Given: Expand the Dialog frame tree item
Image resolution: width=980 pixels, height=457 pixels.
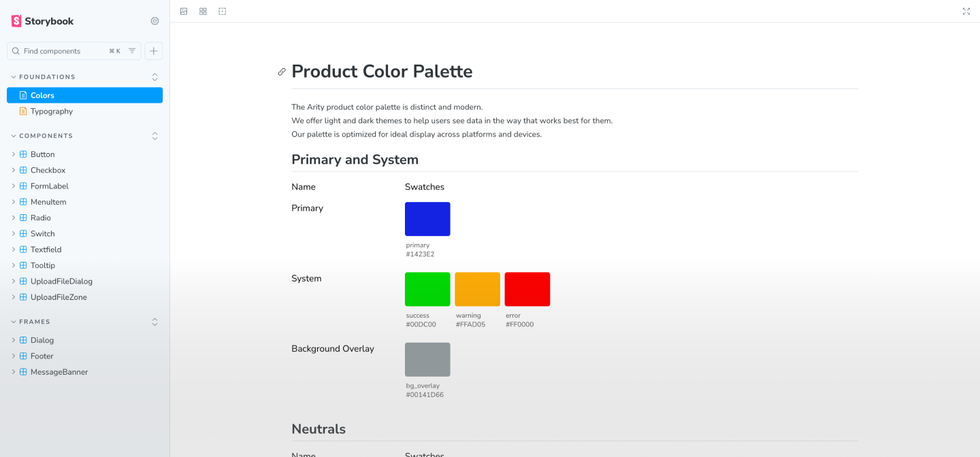Looking at the screenshot, I should 14,340.
